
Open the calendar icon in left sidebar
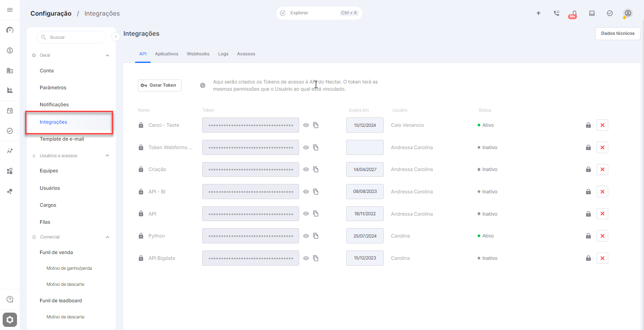coord(10,111)
